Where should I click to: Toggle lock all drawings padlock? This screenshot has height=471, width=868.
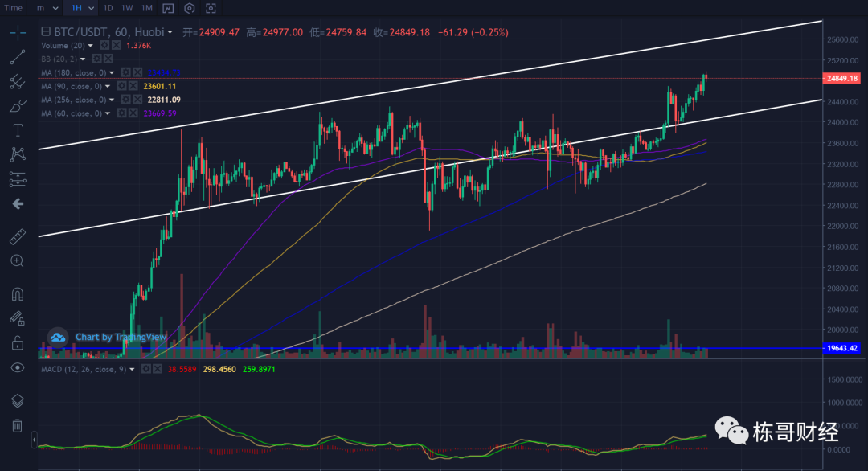click(x=17, y=343)
